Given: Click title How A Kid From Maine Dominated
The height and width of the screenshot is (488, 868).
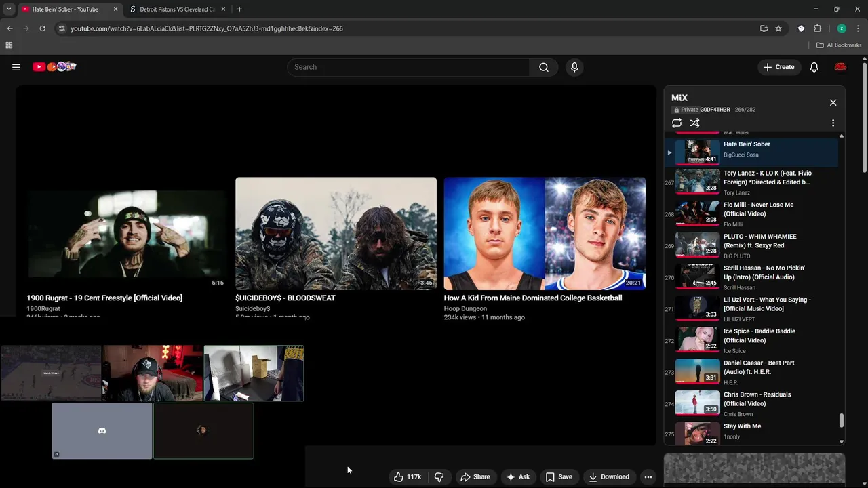Looking at the screenshot, I should (x=533, y=298).
